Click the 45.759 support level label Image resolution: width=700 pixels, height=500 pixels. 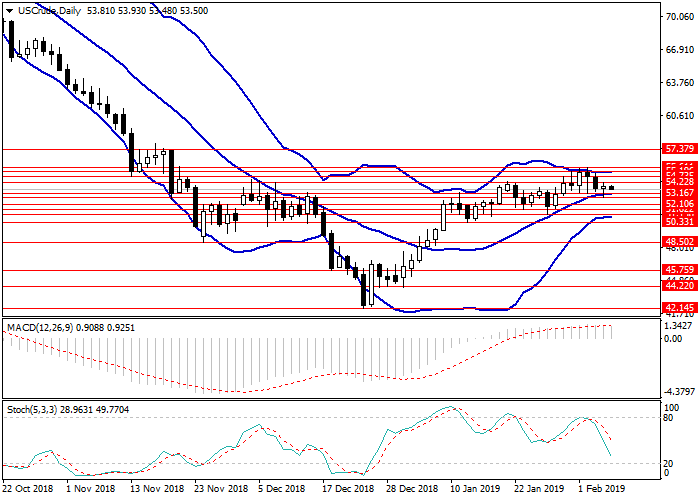(680, 270)
